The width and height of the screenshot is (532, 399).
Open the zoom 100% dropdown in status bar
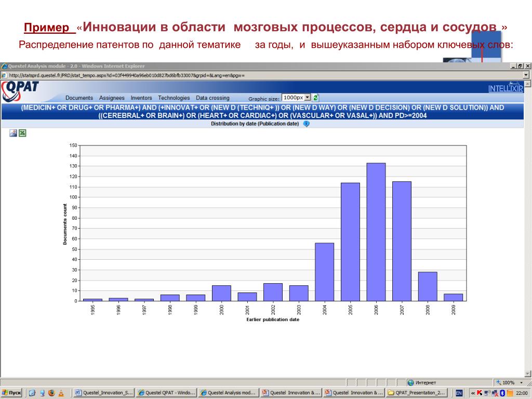(x=521, y=383)
